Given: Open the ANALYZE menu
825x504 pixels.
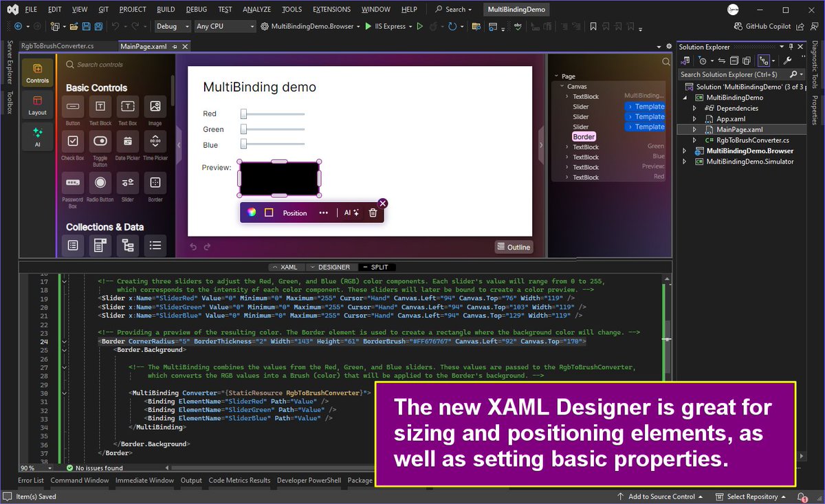Looking at the screenshot, I should pos(258,10).
